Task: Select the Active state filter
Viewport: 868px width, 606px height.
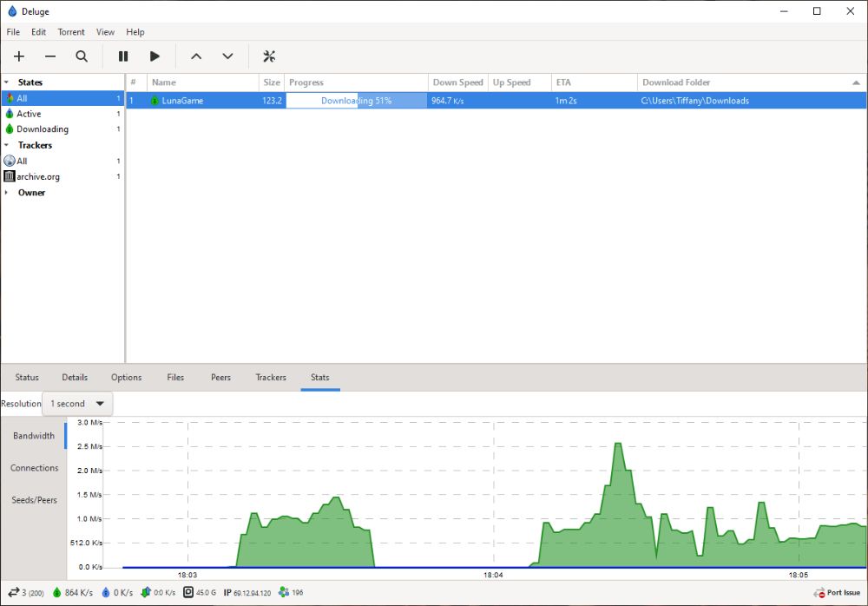Action: tap(62, 114)
